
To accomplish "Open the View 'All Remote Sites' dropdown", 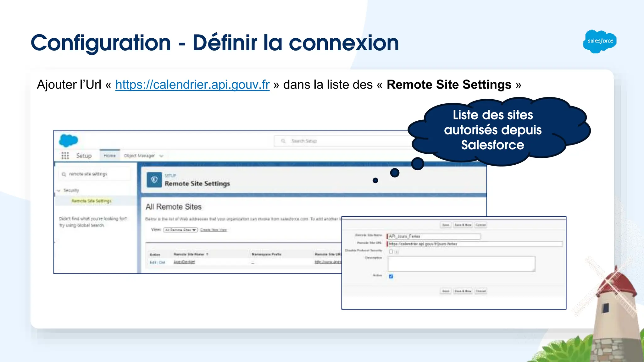I will point(180,230).
